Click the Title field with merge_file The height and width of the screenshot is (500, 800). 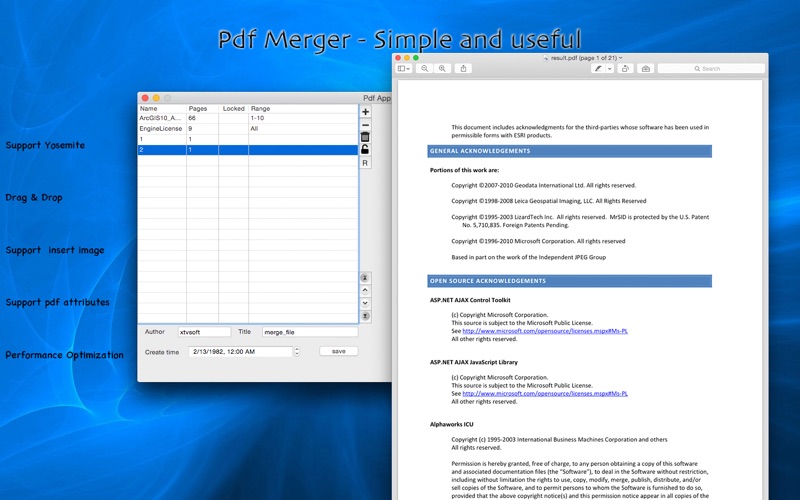310,332
